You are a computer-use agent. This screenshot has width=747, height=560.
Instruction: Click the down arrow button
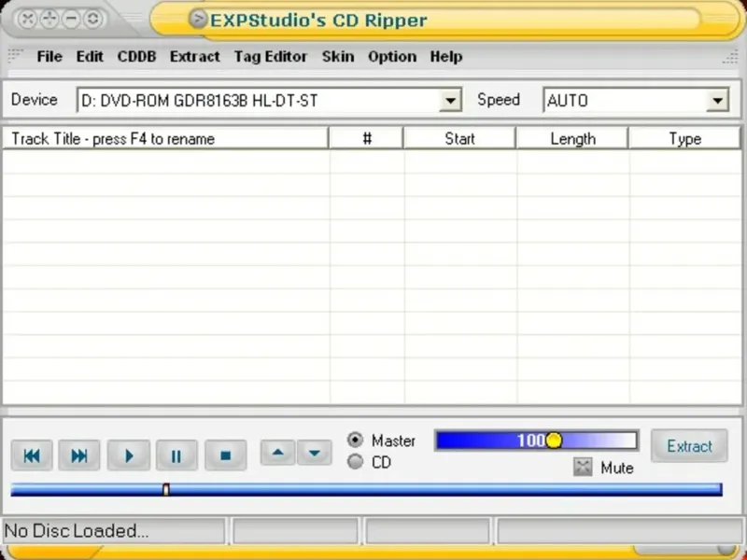(315, 453)
